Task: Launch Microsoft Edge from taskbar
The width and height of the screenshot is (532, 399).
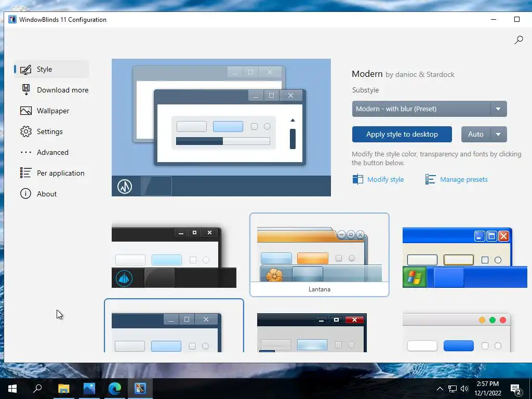Action: click(x=115, y=389)
